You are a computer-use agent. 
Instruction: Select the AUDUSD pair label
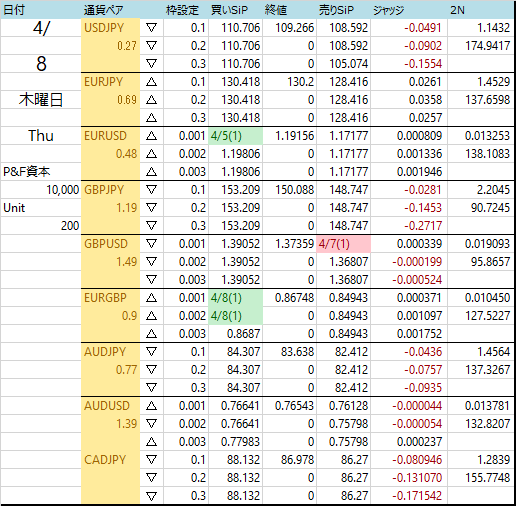coord(107,406)
